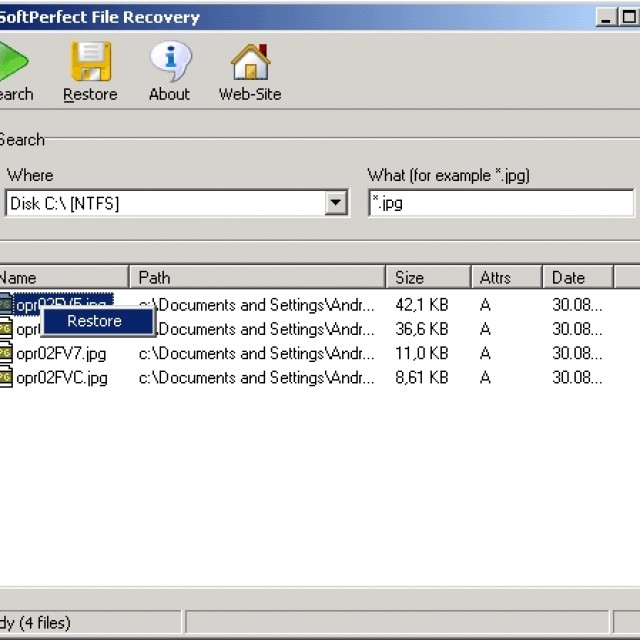Click the green Search arrow icon
The height and width of the screenshot is (640, 640).
[12, 60]
